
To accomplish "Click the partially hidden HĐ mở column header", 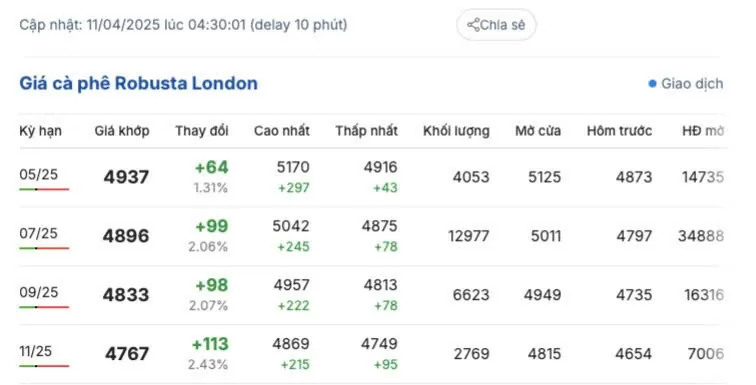I will point(702,131).
